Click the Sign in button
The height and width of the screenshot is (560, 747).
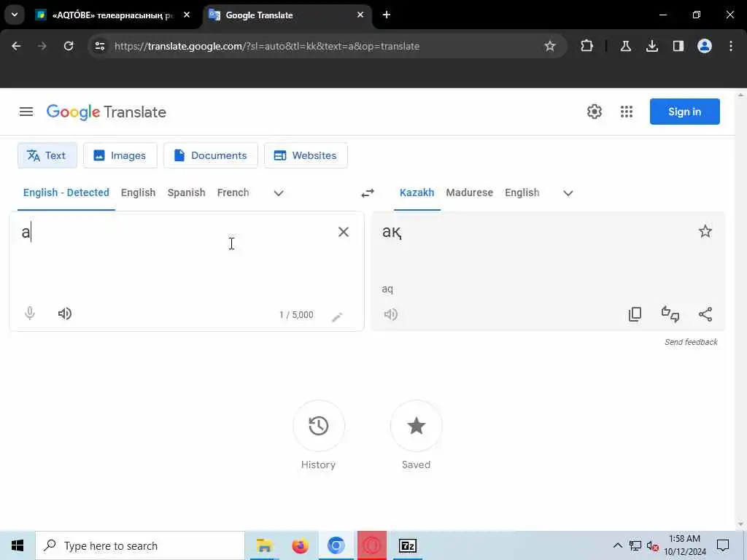point(684,112)
